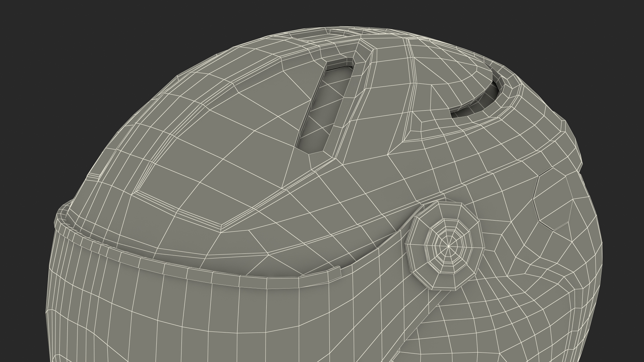
Task: Select the flat octagonal panel on helmet side
Action: (x=553, y=199)
